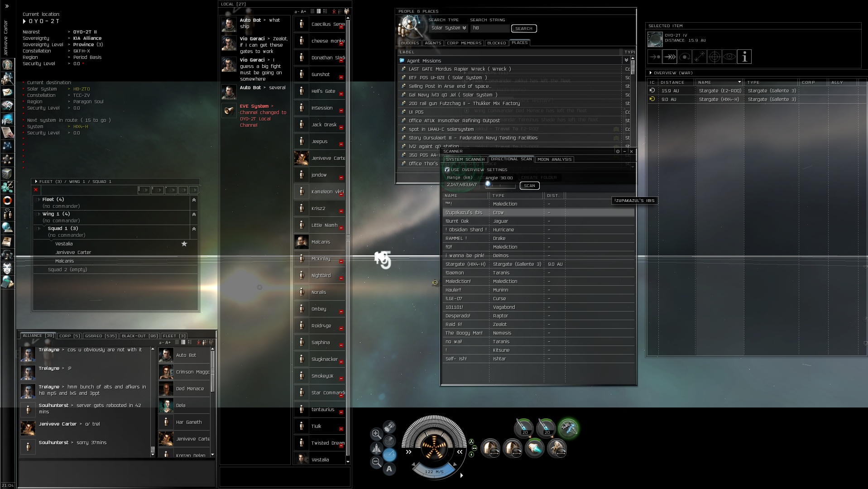868x489 pixels.
Task: Switch to the Agents tab
Action: pos(433,43)
